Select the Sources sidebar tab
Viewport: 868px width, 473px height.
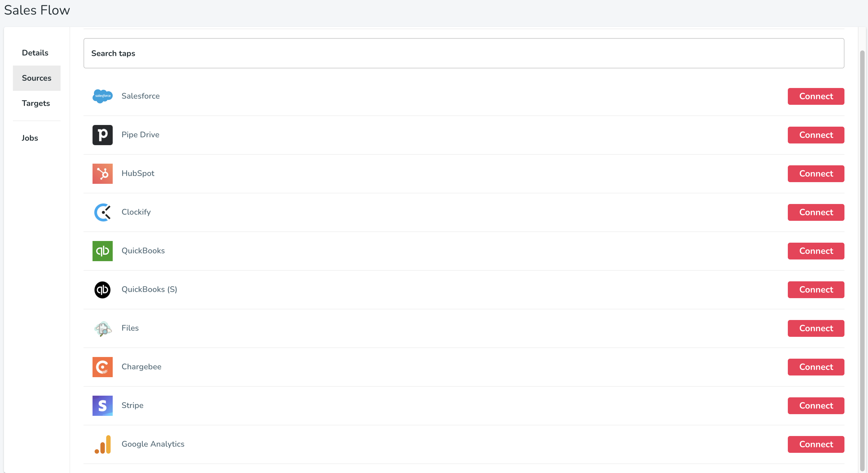[x=36, y=78]
